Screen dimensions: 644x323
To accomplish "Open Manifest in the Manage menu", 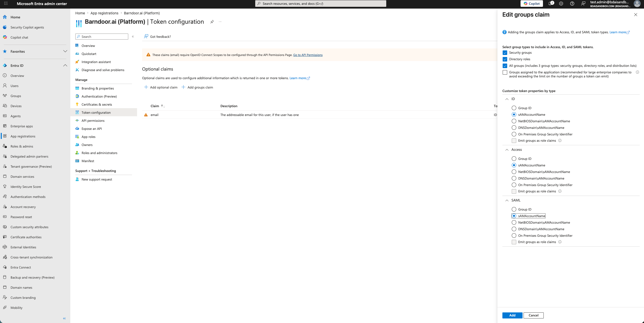I will [88, 161].
